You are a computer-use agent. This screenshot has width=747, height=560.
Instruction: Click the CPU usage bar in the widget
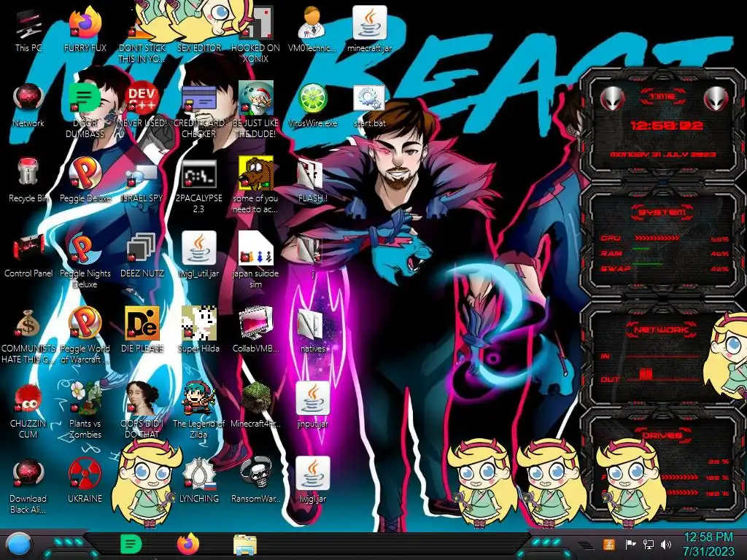coord(657,238)
